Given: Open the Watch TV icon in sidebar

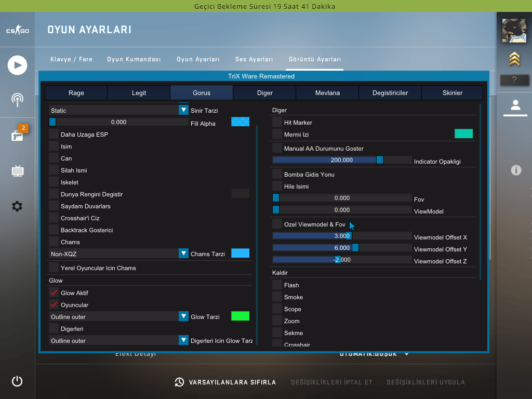Looking at the screenshot, I should [18, 170].
